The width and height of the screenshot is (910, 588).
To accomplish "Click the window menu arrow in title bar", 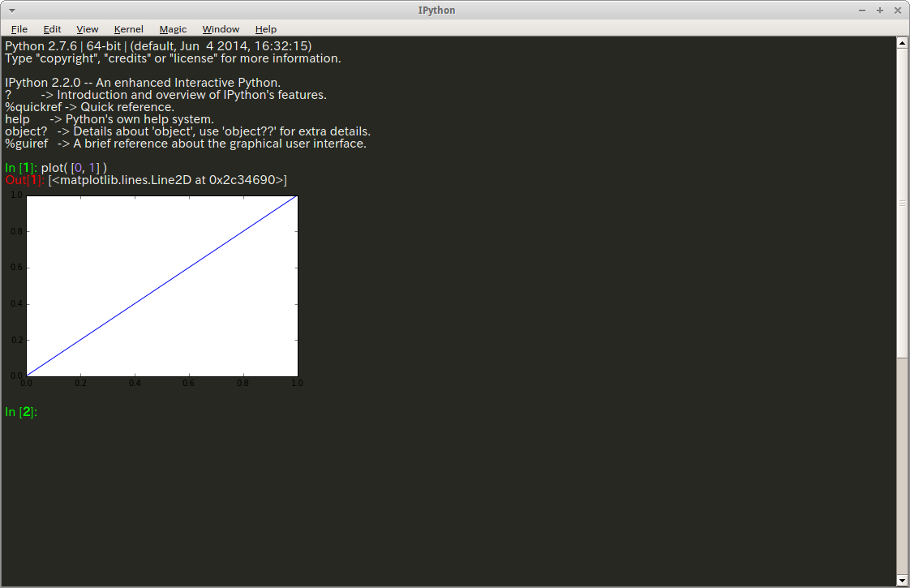I will 11,11.
